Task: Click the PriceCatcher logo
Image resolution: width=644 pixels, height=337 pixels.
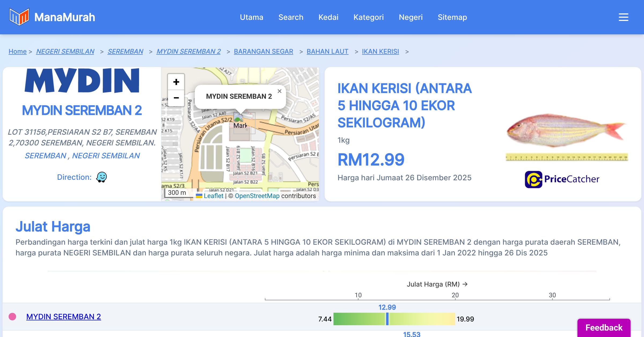Action: pos(562,179)
